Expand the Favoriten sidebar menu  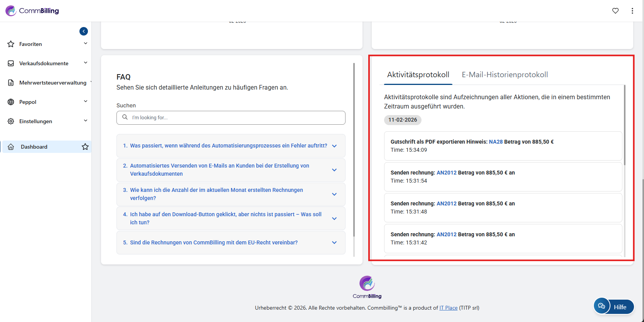coord(85,44)
